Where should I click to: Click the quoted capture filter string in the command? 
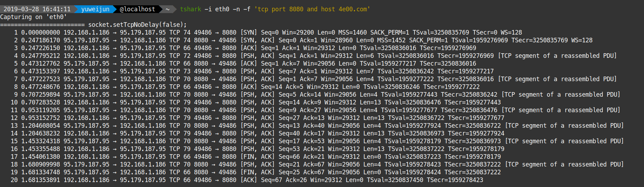pyautogui.click(x=312, y=9)
